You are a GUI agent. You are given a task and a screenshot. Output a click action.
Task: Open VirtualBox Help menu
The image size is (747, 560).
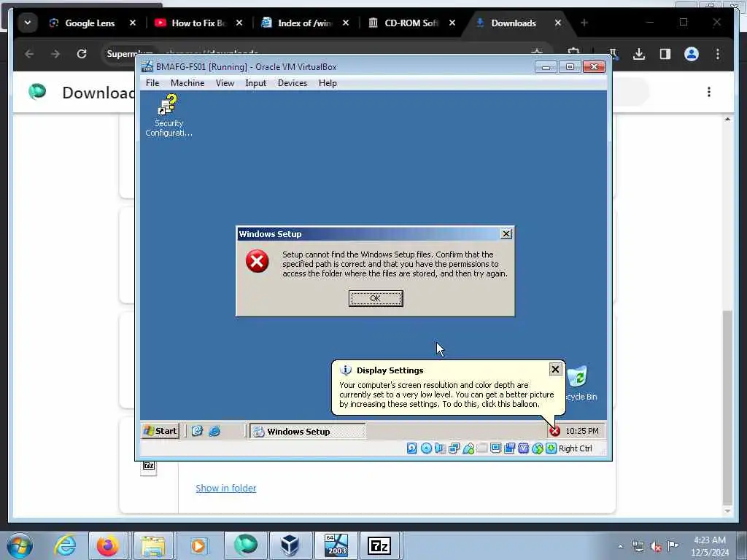(328, 83)
